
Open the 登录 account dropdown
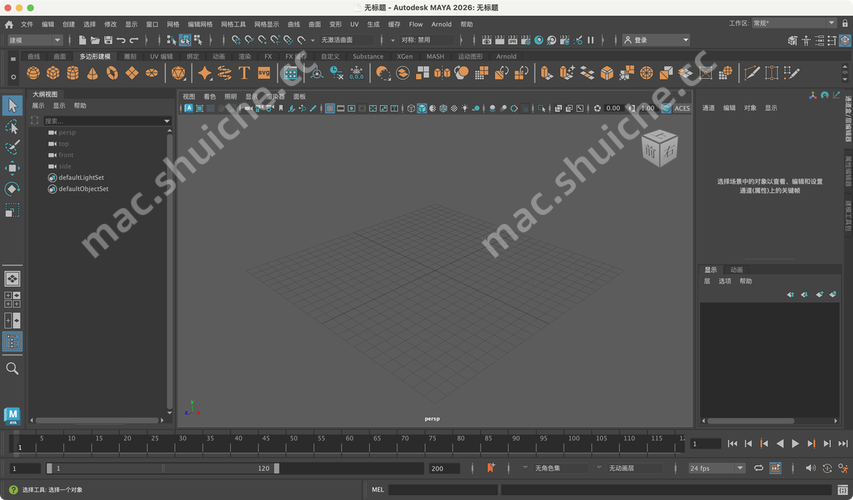click(656, 40)
